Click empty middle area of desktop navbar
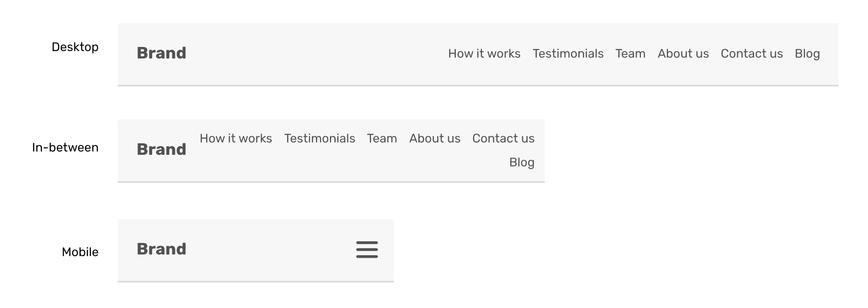 (317, 54)
